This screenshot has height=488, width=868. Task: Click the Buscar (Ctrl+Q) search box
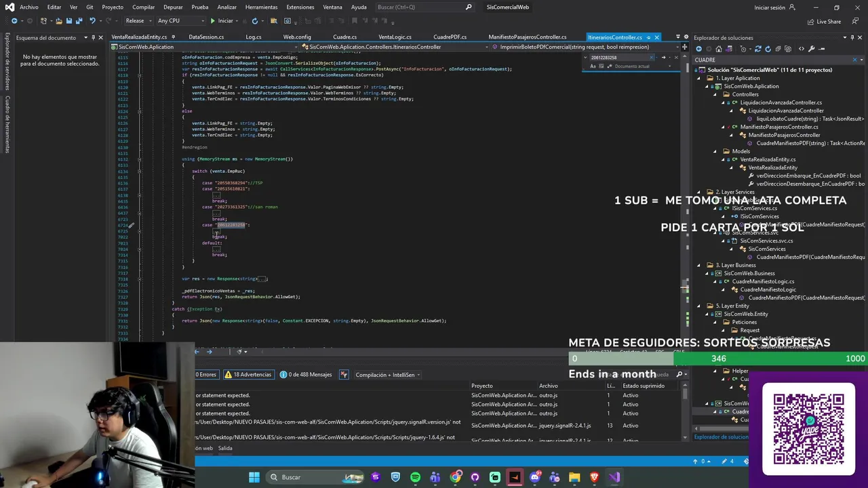tap(424, 7)
